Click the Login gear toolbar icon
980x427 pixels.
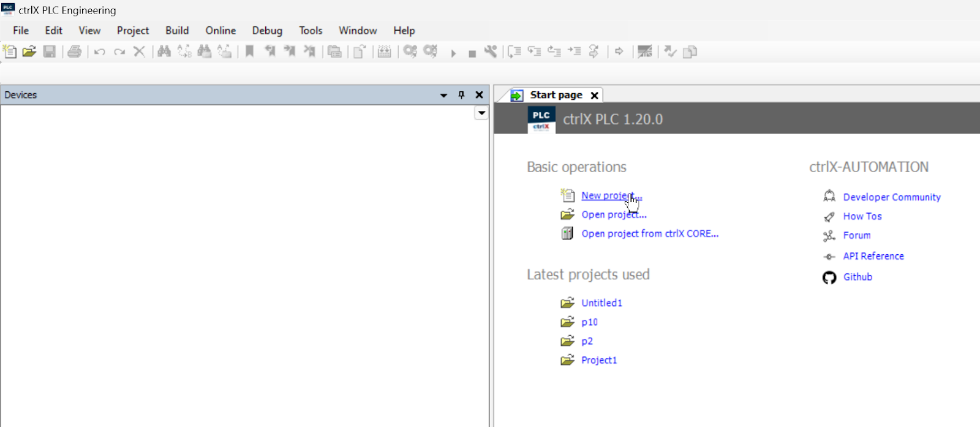click(x=410, y=51)
